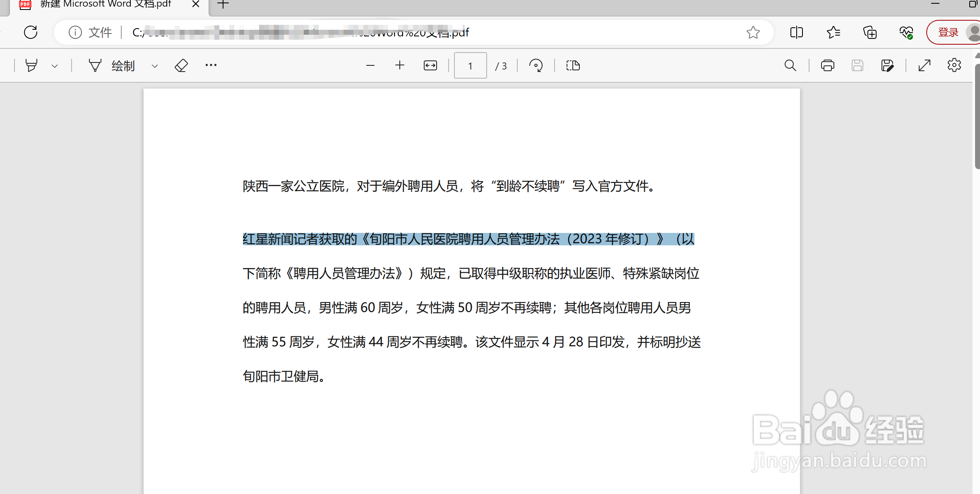Click the Eraser tool icon
The image size is (980, 494).
[x=181, y=65]
